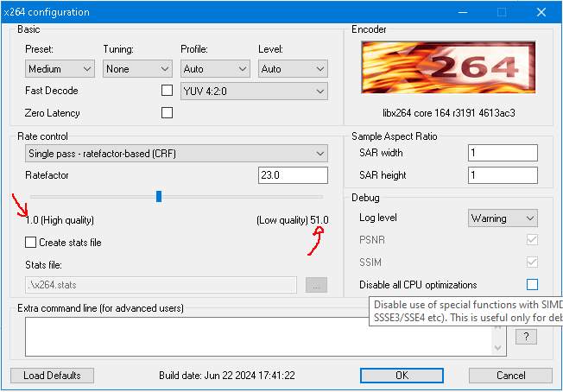Image resolution: width=563 pixels, height=392 pixels.
Task: Click the Build date text
Action: tap(227, 376)
